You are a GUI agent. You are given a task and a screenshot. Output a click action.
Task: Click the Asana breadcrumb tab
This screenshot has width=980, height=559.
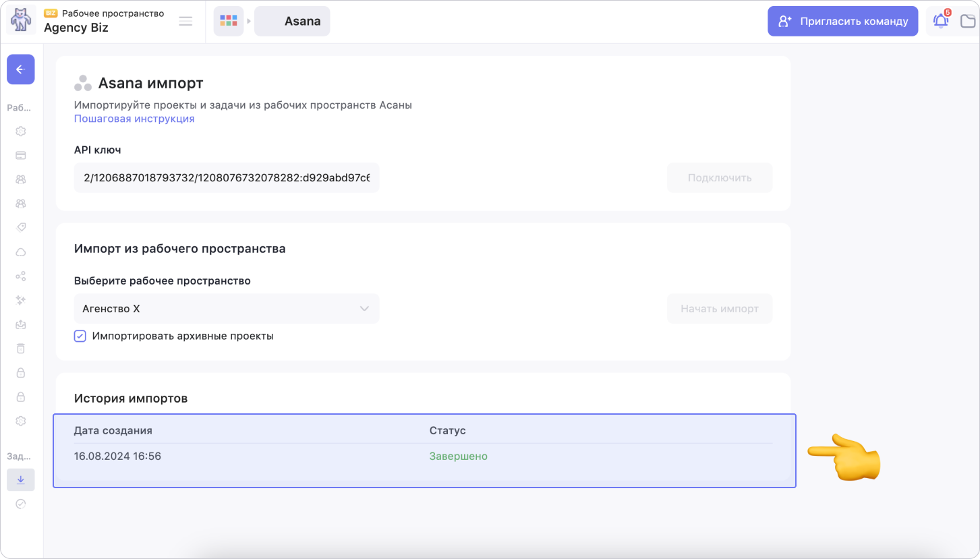coord(292,21)
